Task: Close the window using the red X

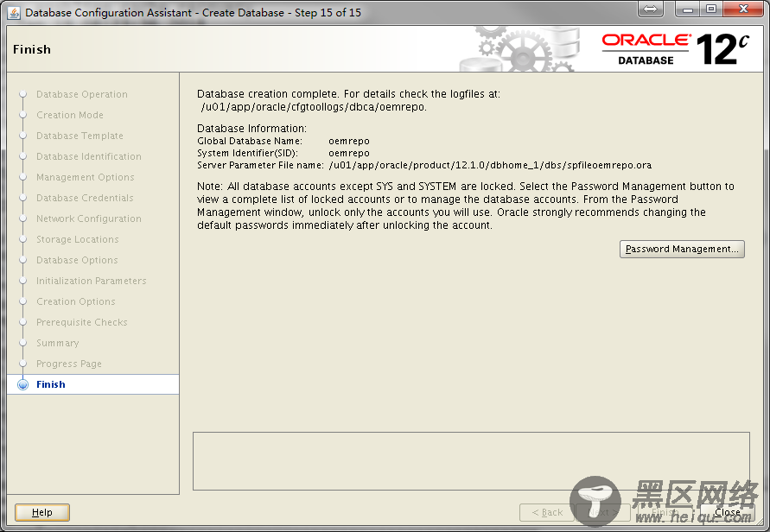Action: (x=743, y=9)
